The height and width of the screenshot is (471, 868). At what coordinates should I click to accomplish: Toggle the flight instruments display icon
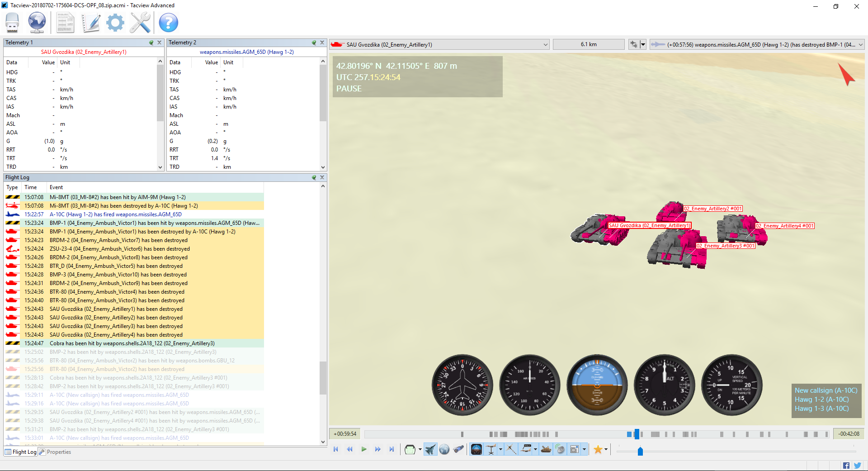pyautogui.click(x=476, y=449)
